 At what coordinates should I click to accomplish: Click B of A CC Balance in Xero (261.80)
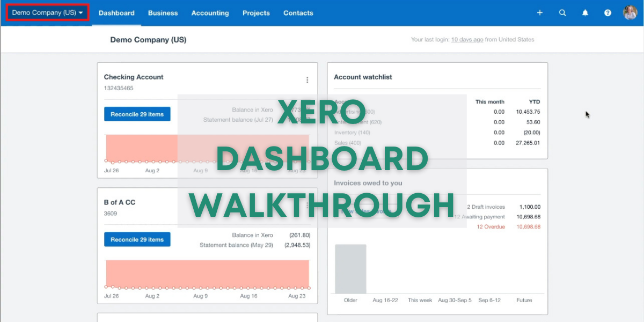pos(299,235)
